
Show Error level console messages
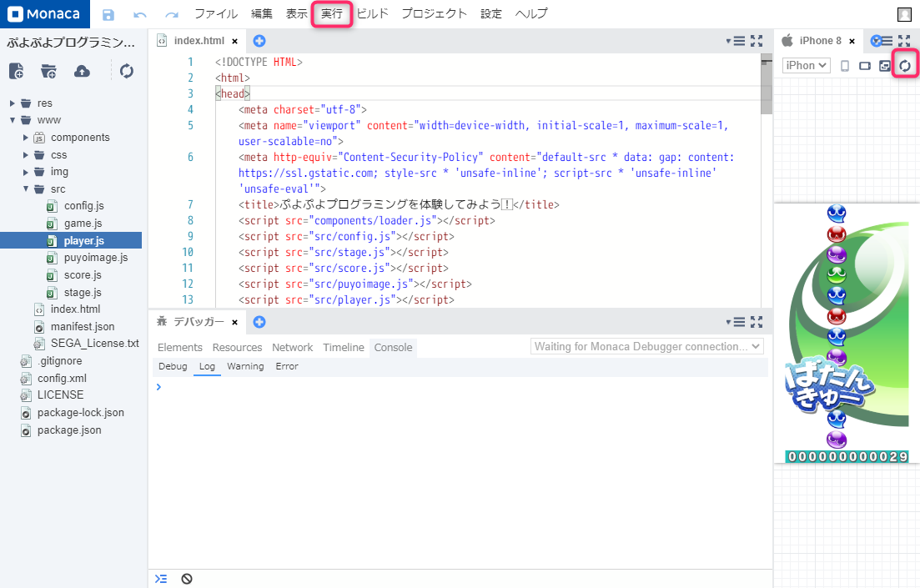[287, 366]
